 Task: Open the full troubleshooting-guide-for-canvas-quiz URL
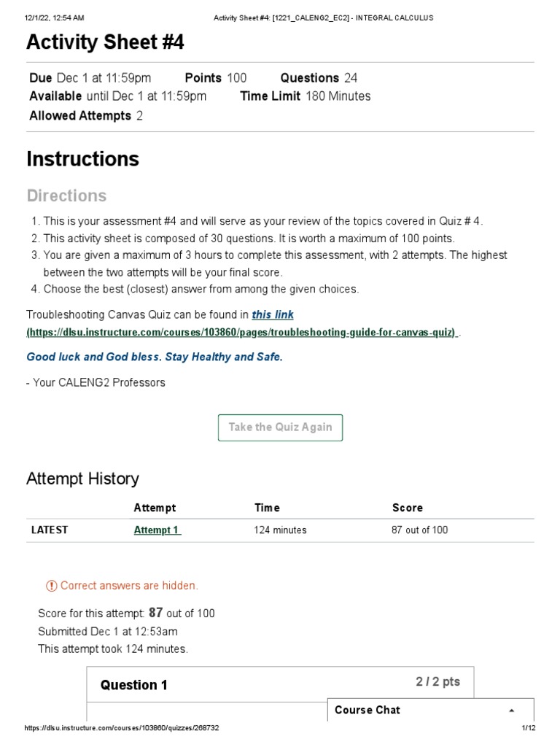click(x=241, y=333)
